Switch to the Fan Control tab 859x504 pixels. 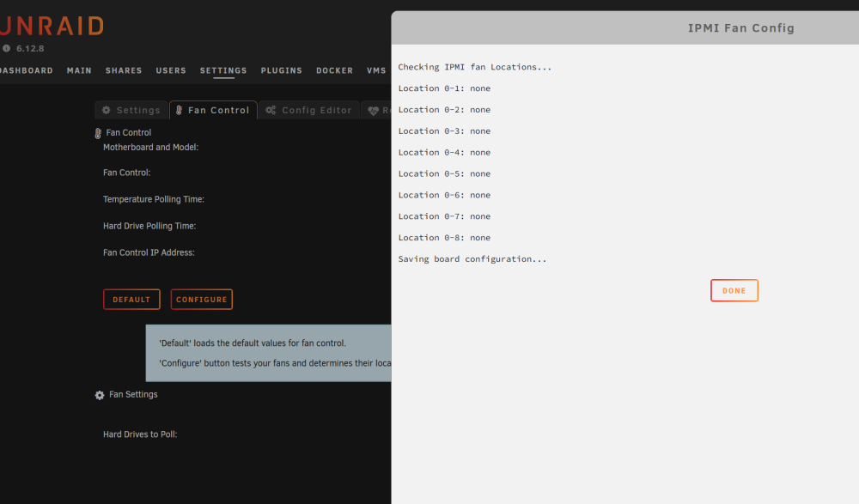[x=213, y=110]
